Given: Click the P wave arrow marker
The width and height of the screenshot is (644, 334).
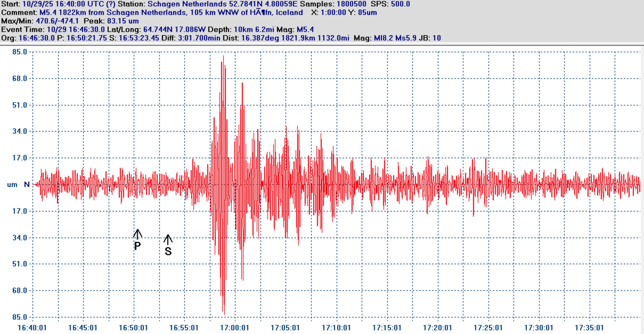Looking at the screenshot, I should coord(137,234).
